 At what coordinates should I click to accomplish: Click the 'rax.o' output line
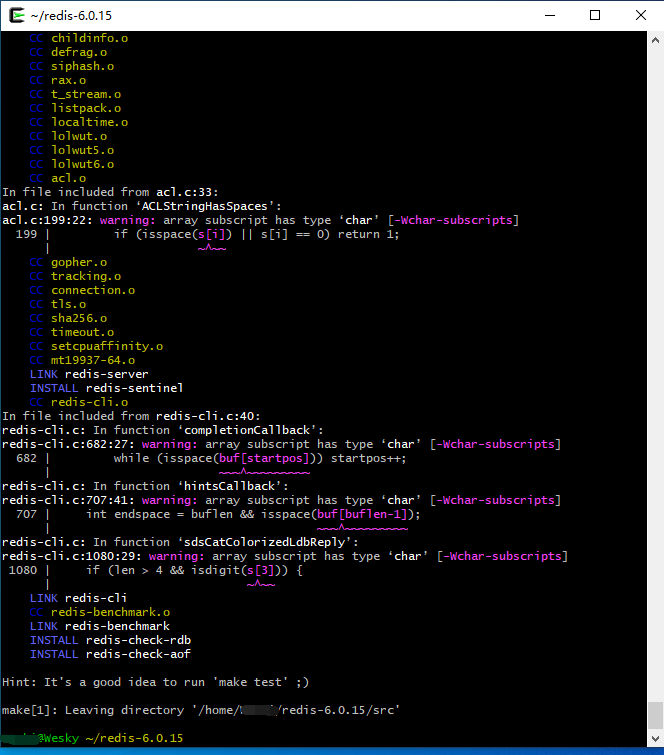coord(58,80)
